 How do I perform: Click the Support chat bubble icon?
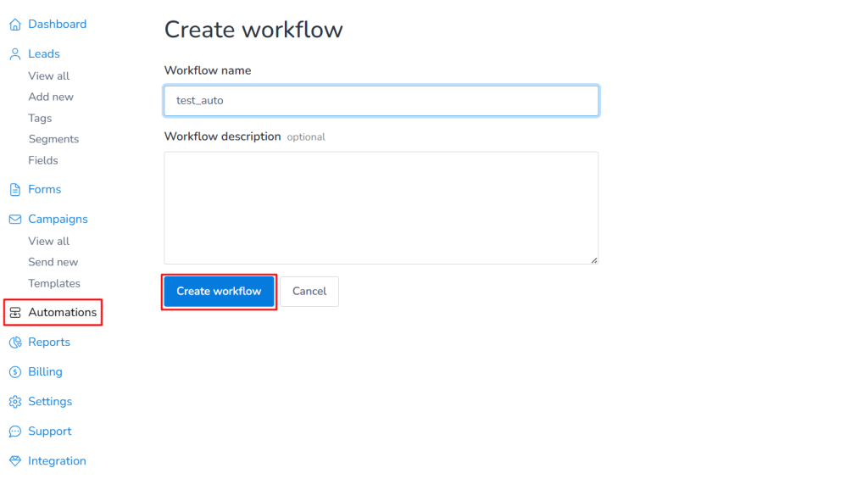tap(15, 432)
